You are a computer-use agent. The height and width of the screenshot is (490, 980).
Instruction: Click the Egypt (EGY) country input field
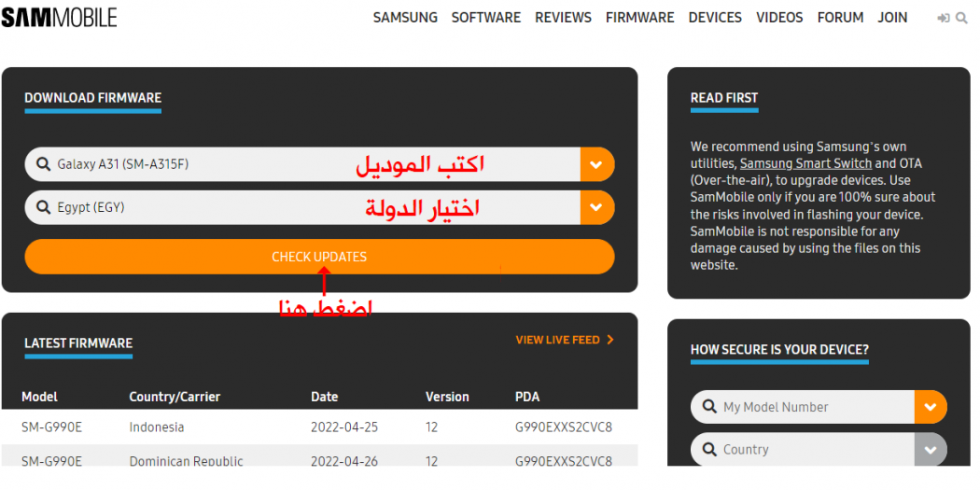(x=302, y=207)
